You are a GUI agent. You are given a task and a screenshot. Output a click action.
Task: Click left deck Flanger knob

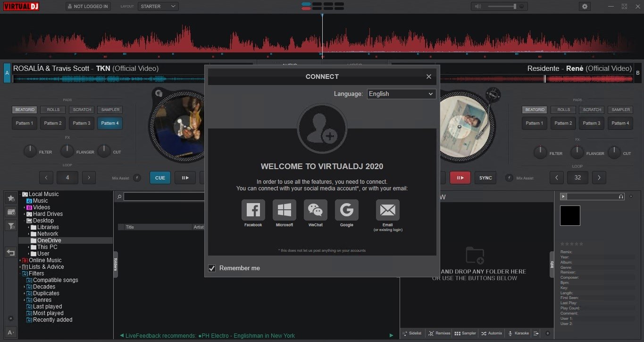pyautogui.click(x=67, y=152)
